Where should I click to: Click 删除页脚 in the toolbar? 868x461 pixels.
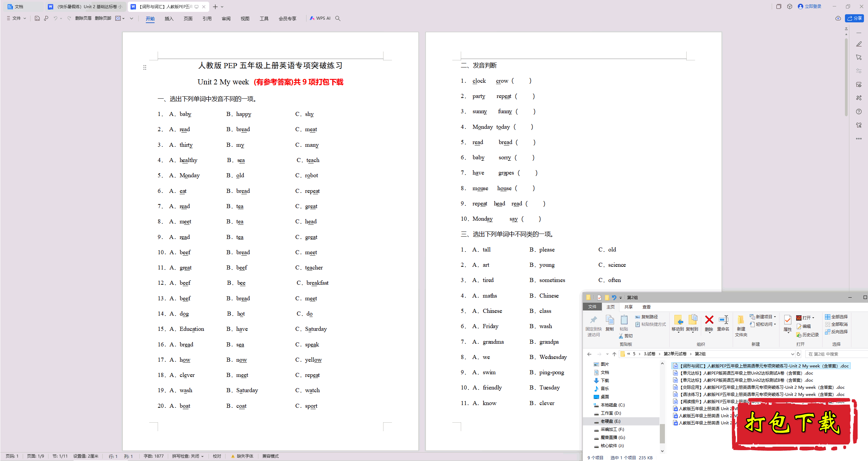tap(103, 18)
